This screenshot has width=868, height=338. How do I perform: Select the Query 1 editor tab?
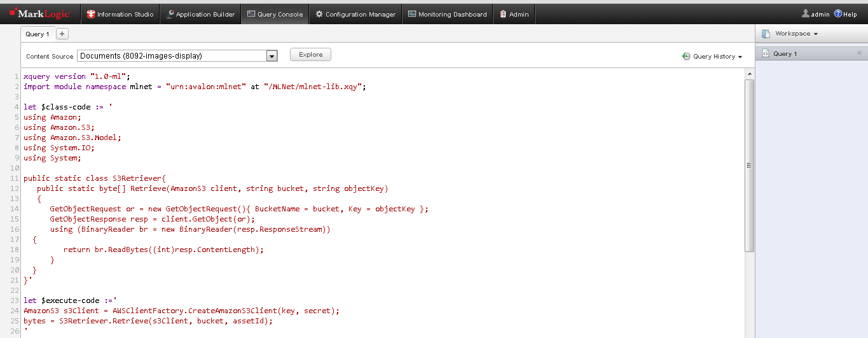pyautogui.click(x=38, y=34)
